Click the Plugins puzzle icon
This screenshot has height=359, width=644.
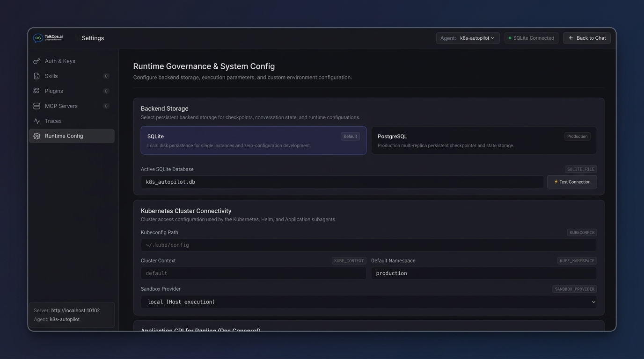(x=37, y=91)
